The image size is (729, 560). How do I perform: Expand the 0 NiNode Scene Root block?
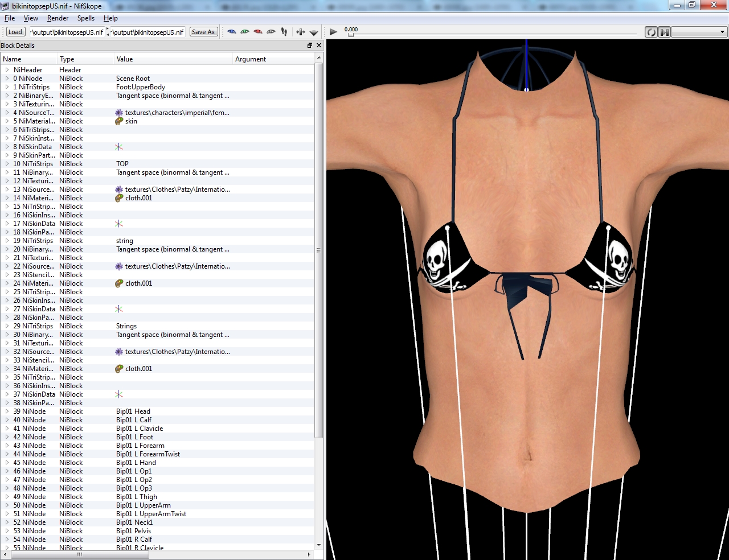click(7, 79)
